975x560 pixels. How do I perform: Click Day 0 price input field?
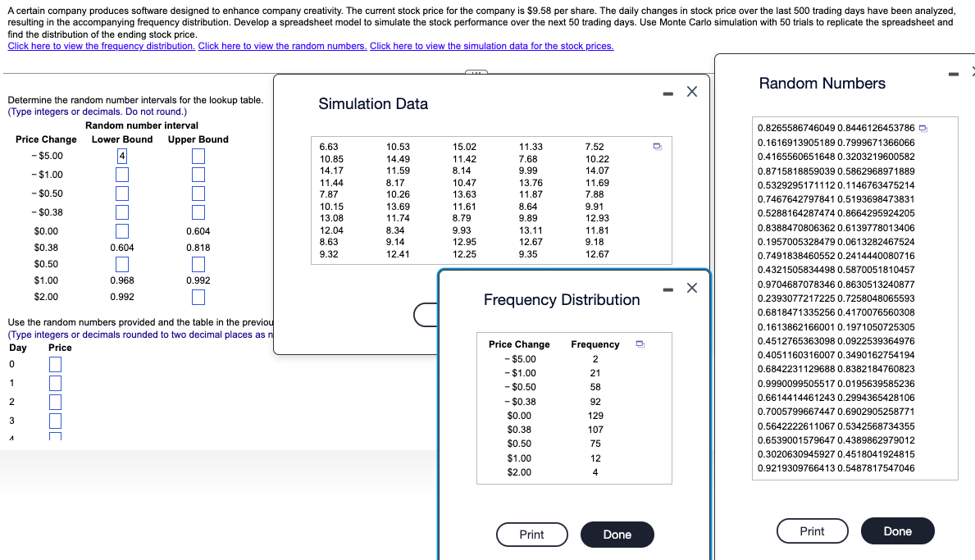(54, 363)
